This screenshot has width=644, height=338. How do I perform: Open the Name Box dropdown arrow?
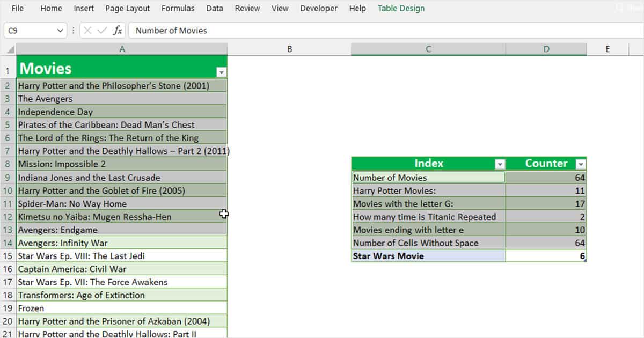[61, 31]
